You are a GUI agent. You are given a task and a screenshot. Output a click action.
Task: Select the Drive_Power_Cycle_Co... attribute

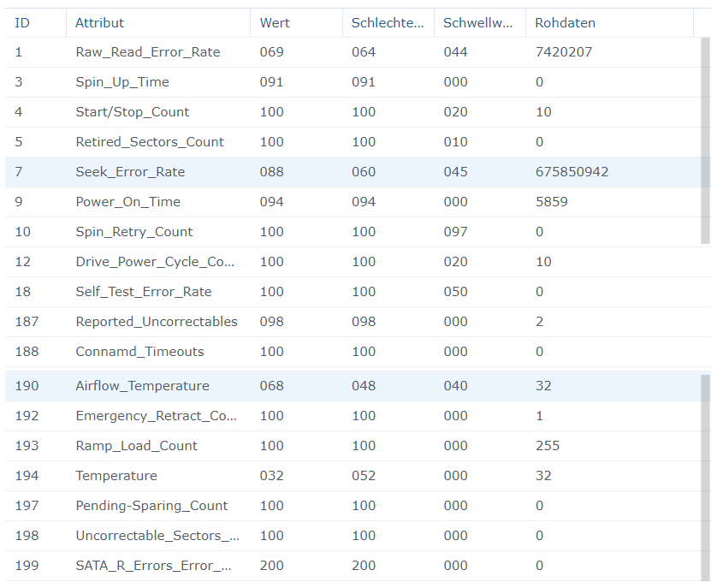(155, 262)
